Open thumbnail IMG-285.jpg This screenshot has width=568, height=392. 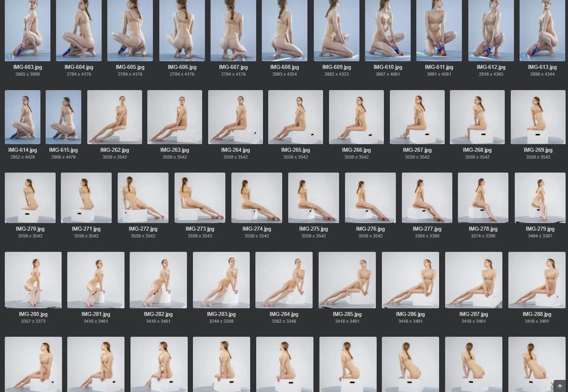pyautogui.click(x=347, y=280)
